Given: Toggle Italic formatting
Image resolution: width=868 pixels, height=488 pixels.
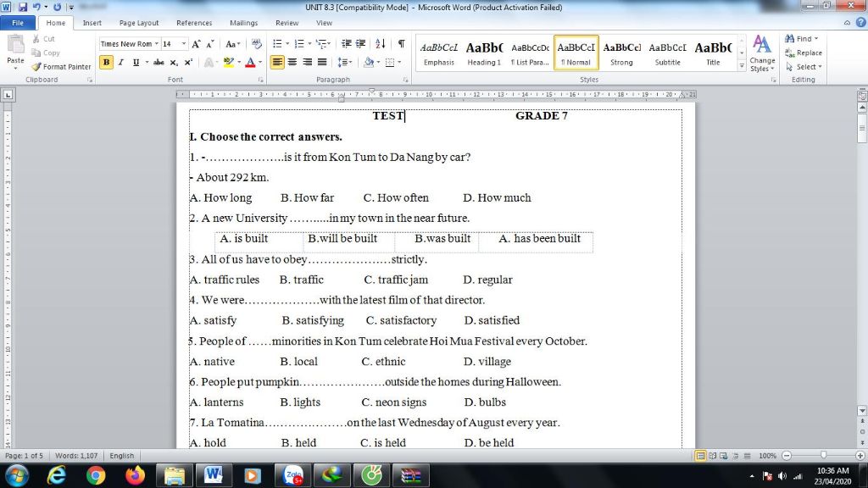Looking at the screenshot, I should point(120,63).
